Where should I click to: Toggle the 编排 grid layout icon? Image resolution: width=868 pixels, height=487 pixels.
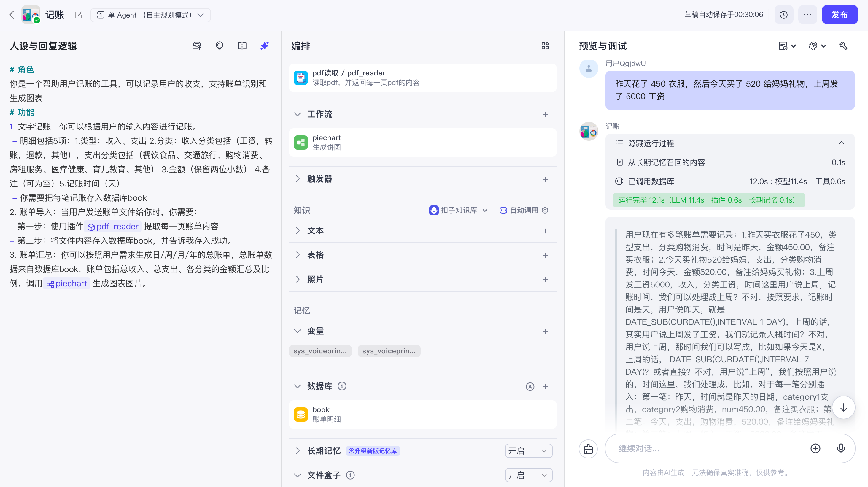(545, 46)
